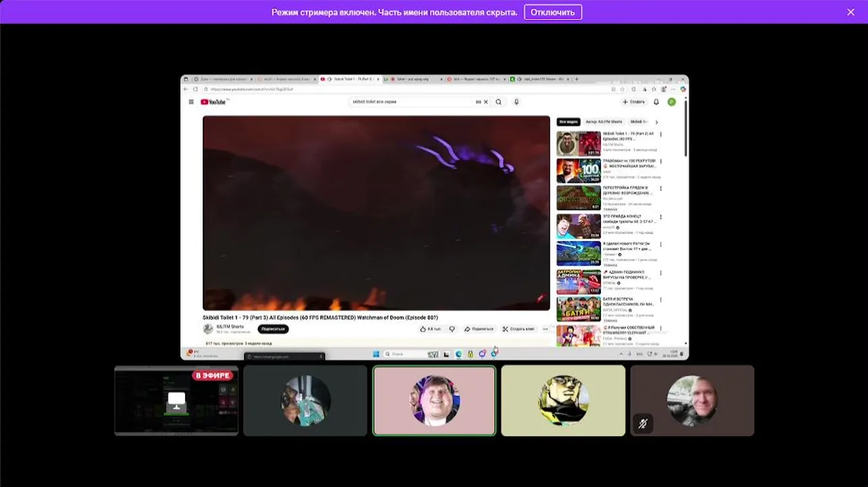Close the Skibidi Toilet browser tab

378,79
